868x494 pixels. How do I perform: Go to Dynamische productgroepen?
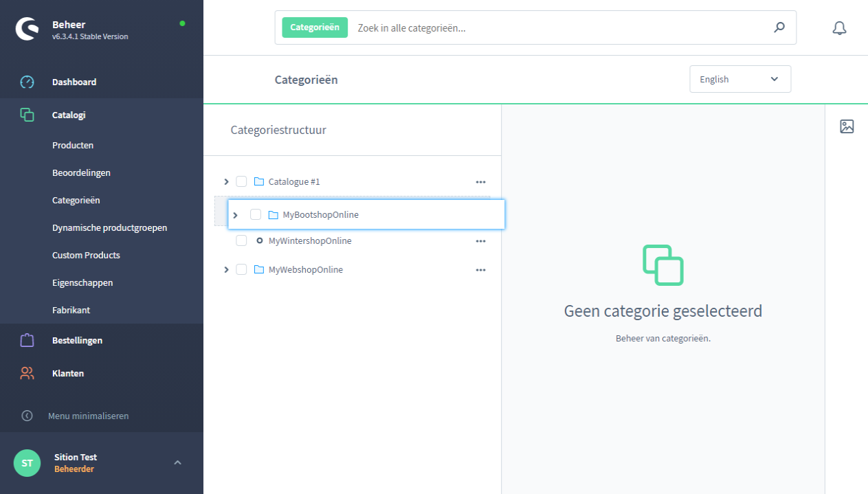109,228
